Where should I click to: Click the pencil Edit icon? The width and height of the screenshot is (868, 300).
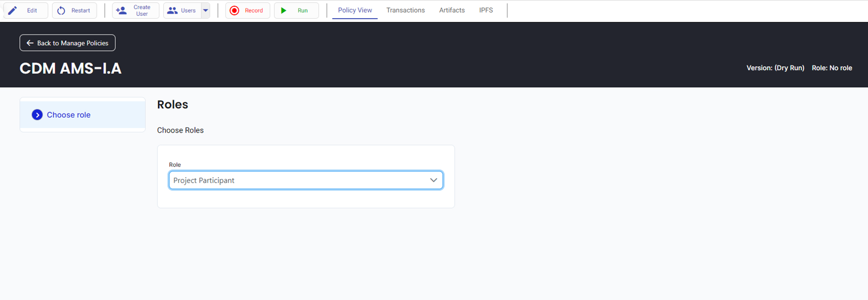[x=12, y=10]
